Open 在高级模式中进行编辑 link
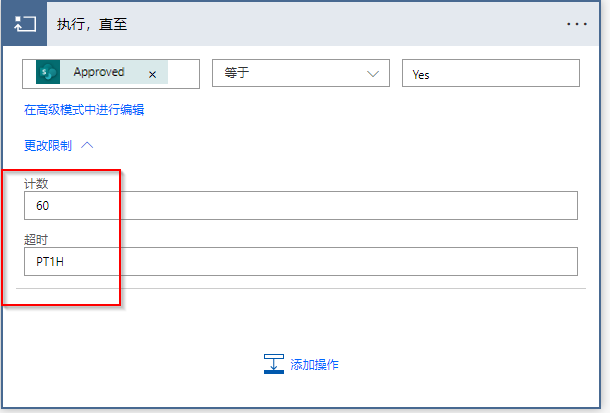The image size is (610, 413). pos(84,110)
